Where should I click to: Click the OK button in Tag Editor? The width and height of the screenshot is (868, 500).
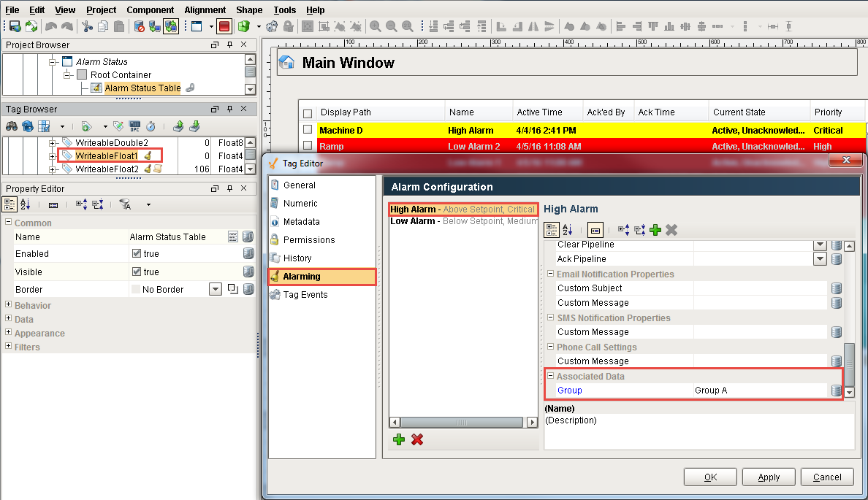710,477
